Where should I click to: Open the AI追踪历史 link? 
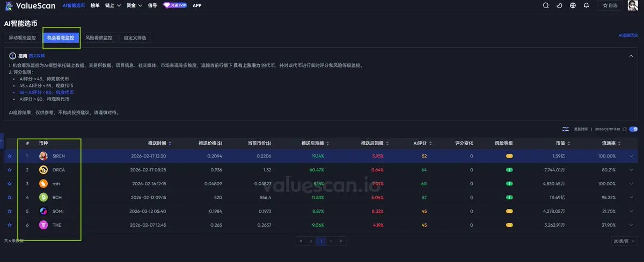[x=628, y=35]
